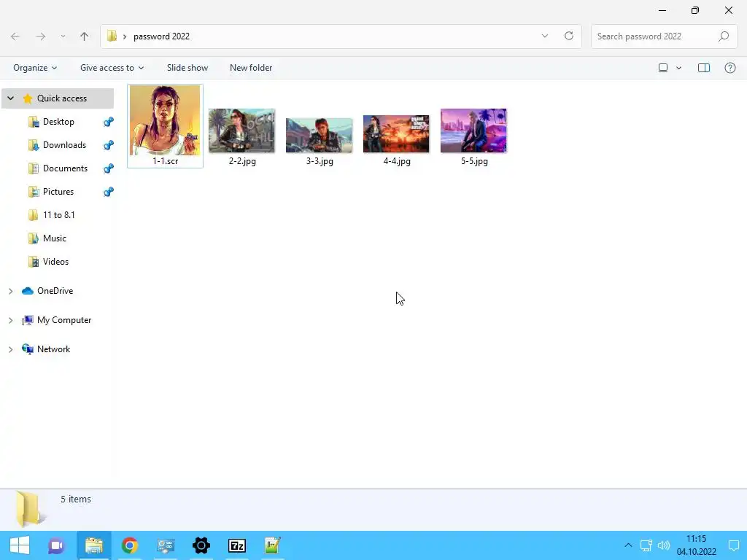This screenshot has height=560, width=747.
Task: Click File Explorer on the taskbar
Action: pos(94,545)
